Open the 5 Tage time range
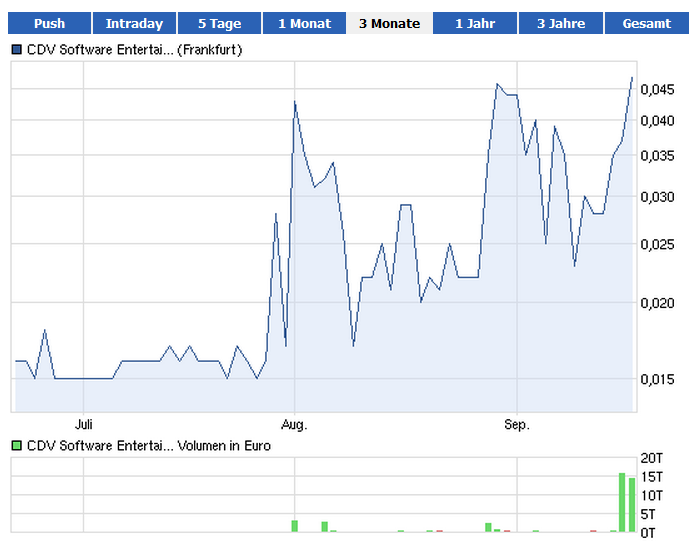 (x=219, y=23)
